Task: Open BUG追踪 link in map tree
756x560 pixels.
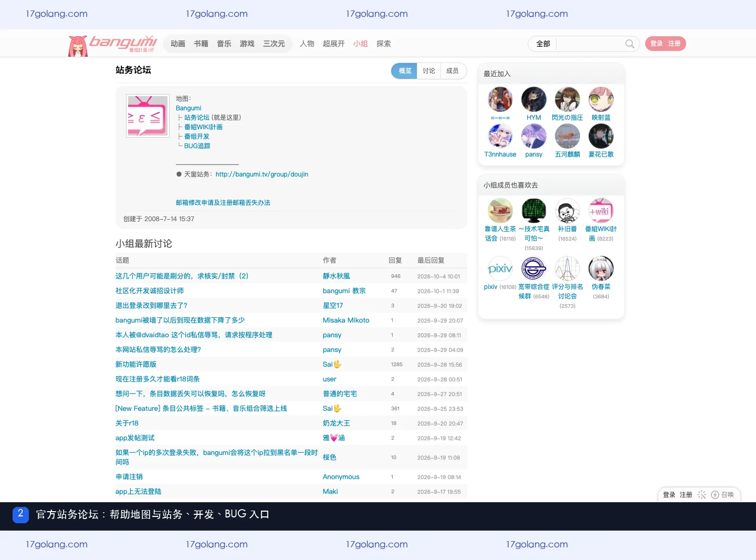Action: [x=197, y=146]
